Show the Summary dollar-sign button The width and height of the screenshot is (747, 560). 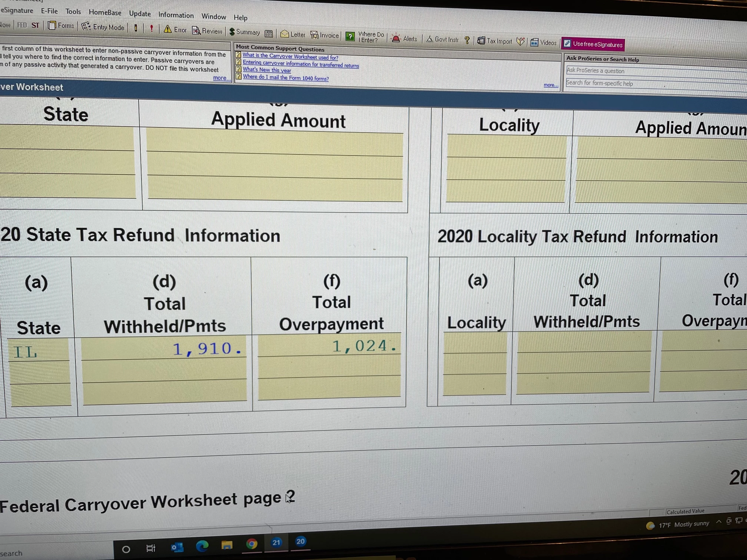pyautogui.click(x=245, y=32)
